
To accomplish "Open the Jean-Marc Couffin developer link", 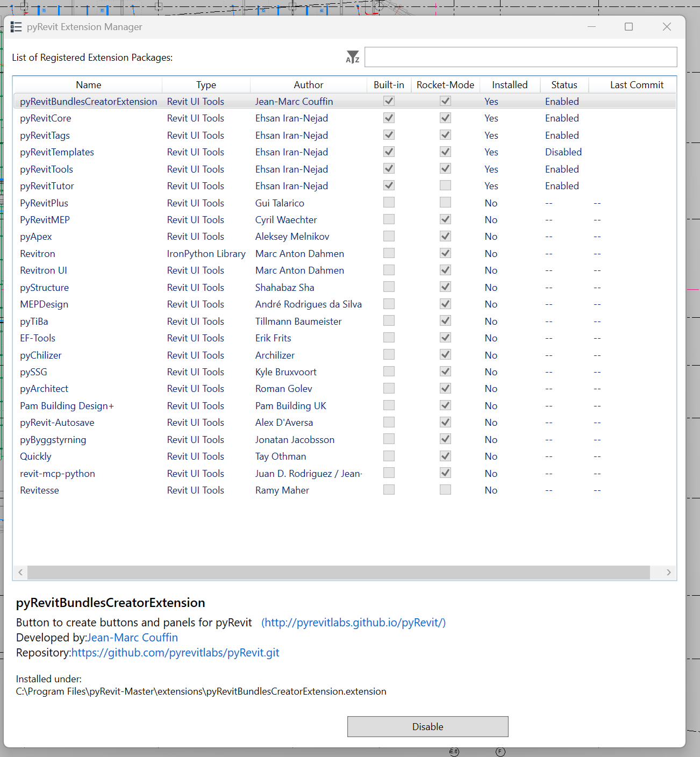I will [132, 638].
